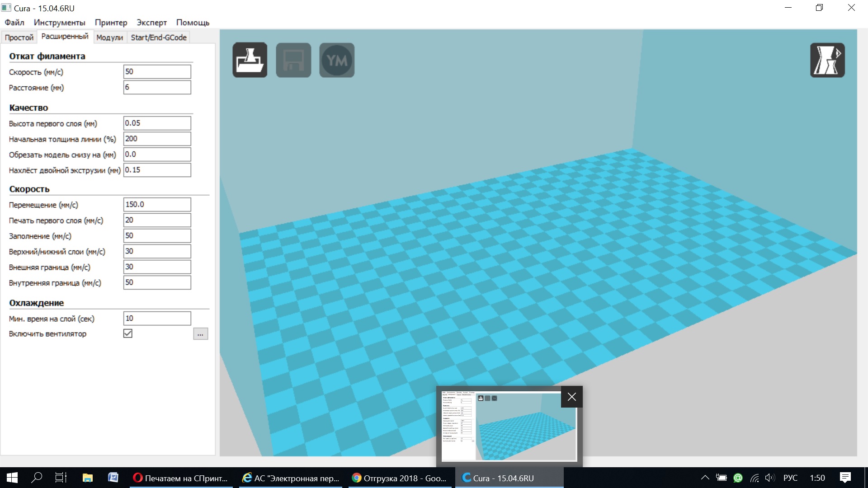Viewport: 868px width, 488px height.
Task: Click the Load model icon
Action: [250, 60]
